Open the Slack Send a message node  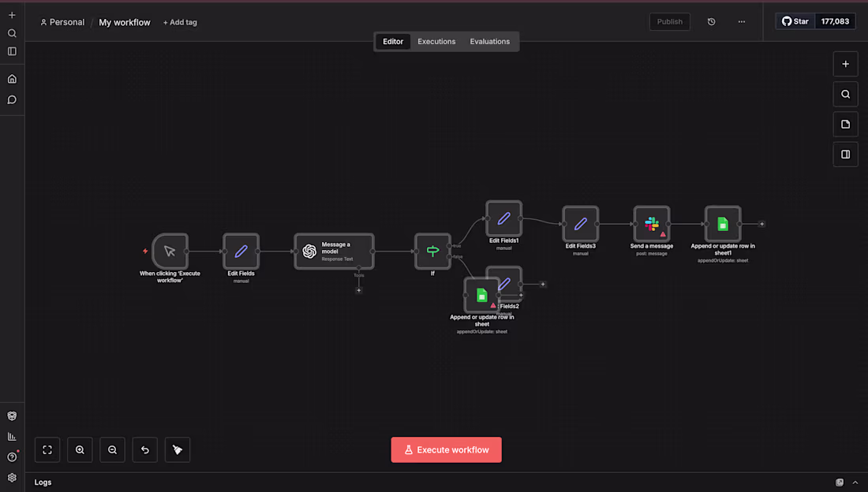(652, 223)
